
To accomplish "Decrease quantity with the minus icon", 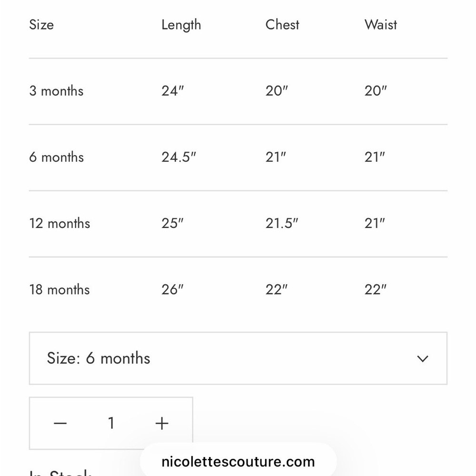I will 60,423.
